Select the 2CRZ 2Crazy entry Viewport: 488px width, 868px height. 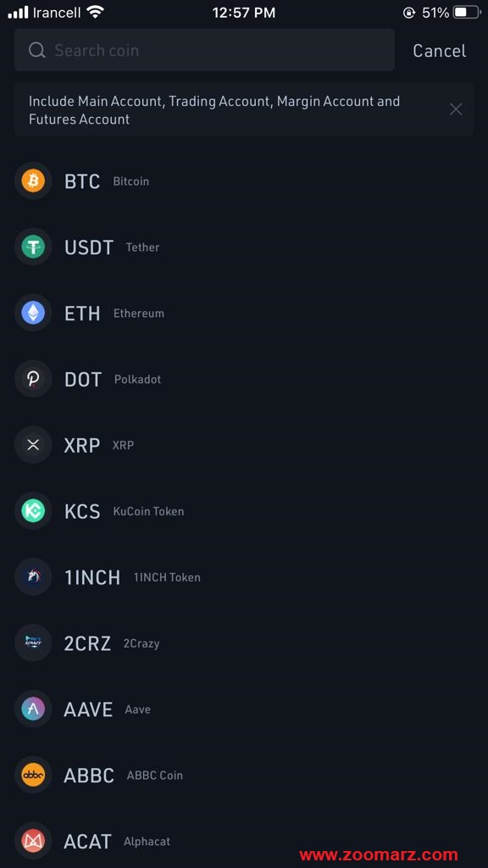tap(244, 643)
